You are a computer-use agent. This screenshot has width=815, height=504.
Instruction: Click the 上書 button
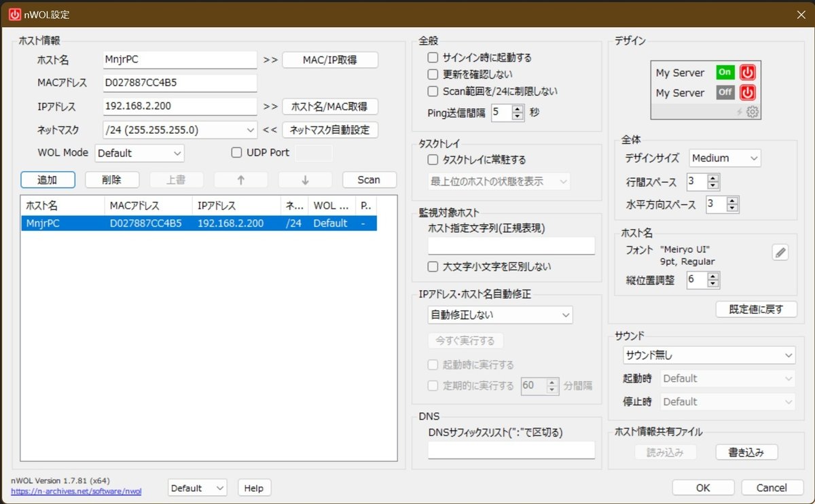point(176,180)
